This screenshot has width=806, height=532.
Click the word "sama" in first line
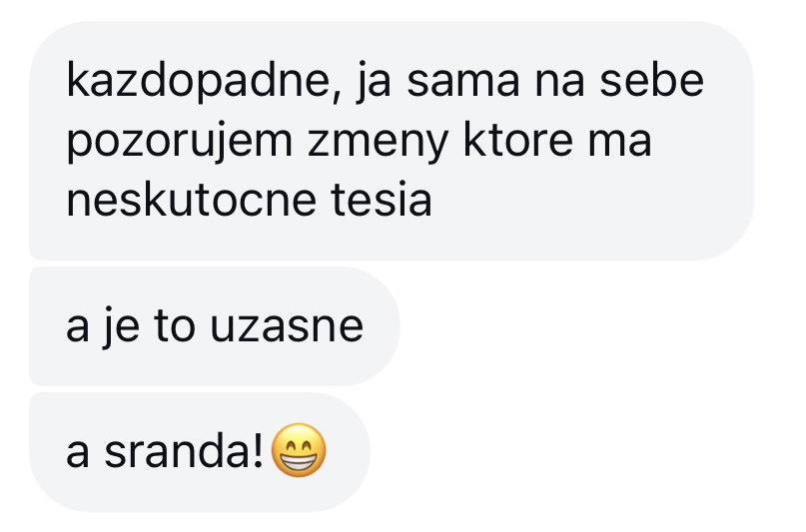pos(463,83)
